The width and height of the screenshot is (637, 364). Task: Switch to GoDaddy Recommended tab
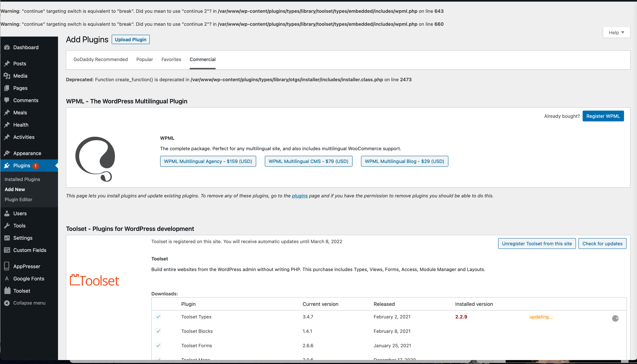pos(101,59)
